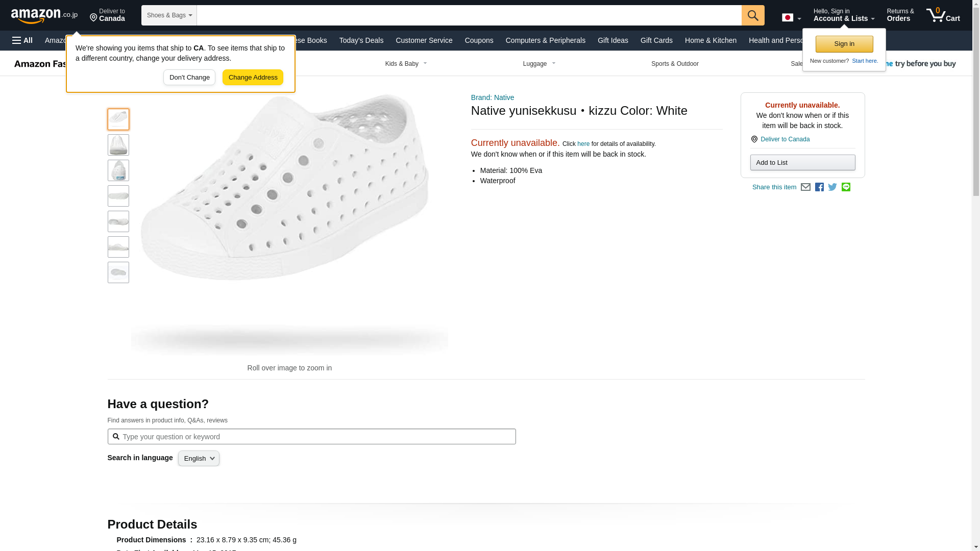The image size is (980, 551).
Task: Open the Japan flag language selector
Action: (791, 18)
